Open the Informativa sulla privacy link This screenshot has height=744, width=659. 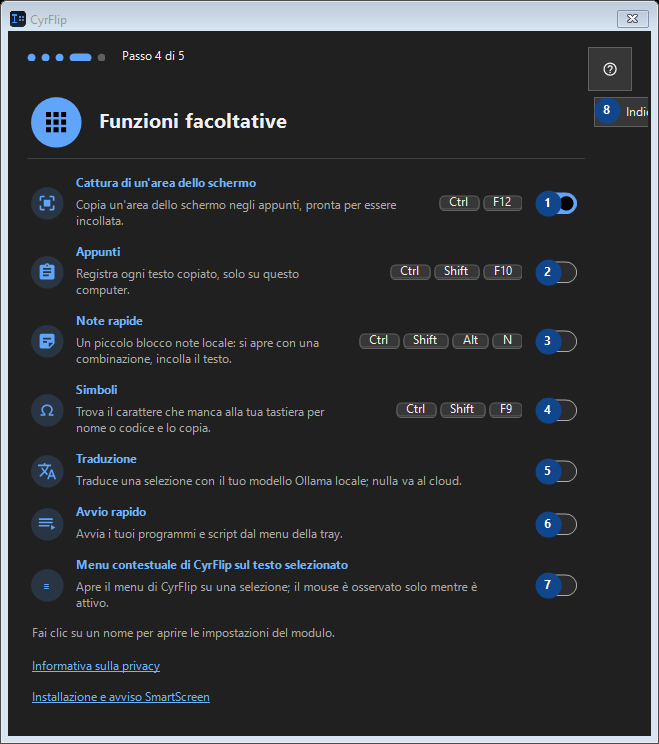click(96, 666)
